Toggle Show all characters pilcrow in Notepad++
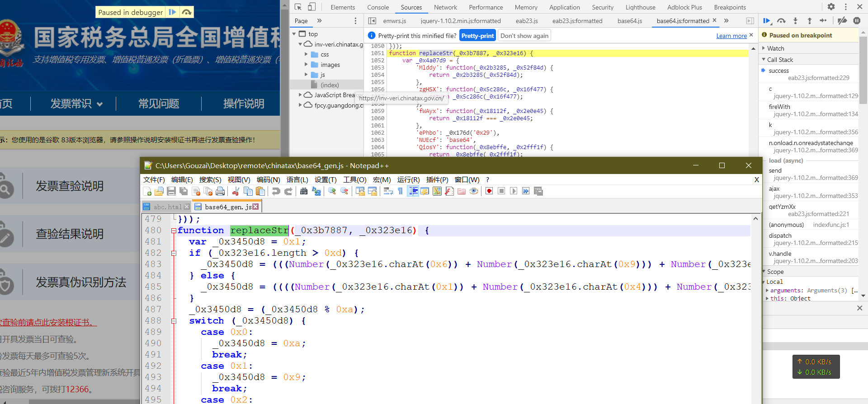Viewport: 868px width, 404px height. 400,192
